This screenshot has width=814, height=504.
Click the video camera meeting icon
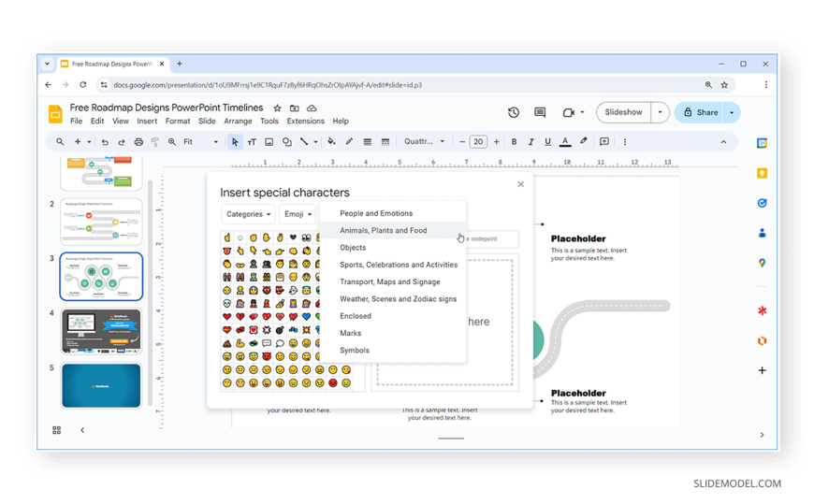click(x=569, y=112)
